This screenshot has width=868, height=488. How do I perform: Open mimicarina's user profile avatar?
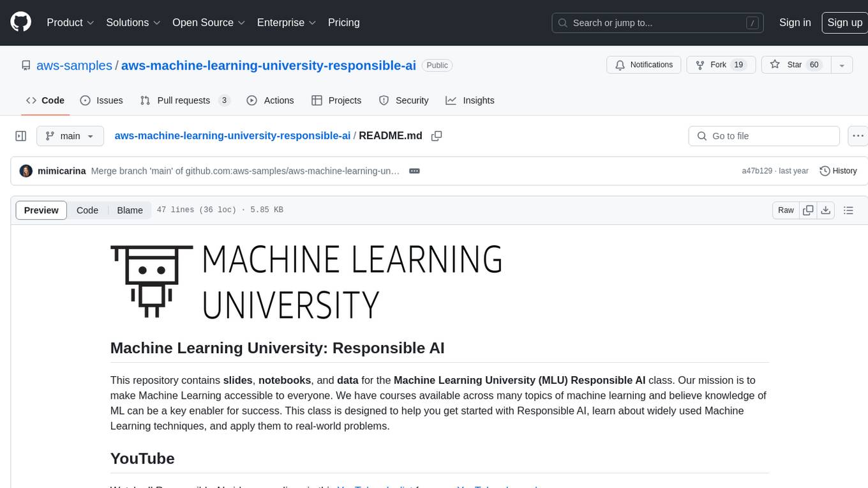(26, 171)
